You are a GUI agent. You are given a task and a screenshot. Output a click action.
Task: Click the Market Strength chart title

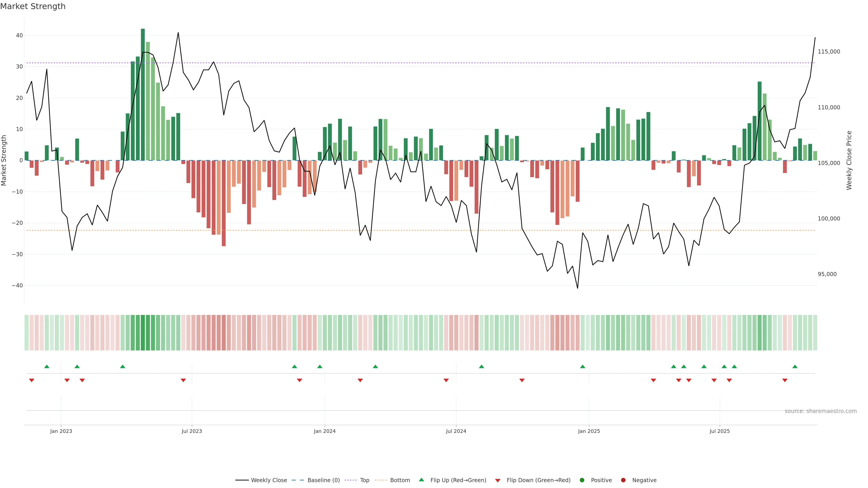pos(33,6)
